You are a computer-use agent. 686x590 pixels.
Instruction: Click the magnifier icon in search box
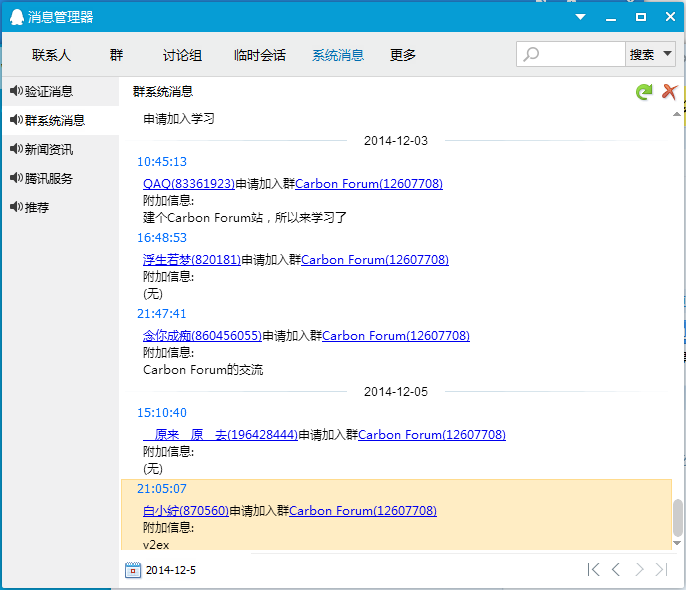pyautogui.click(x=531, y=54)
